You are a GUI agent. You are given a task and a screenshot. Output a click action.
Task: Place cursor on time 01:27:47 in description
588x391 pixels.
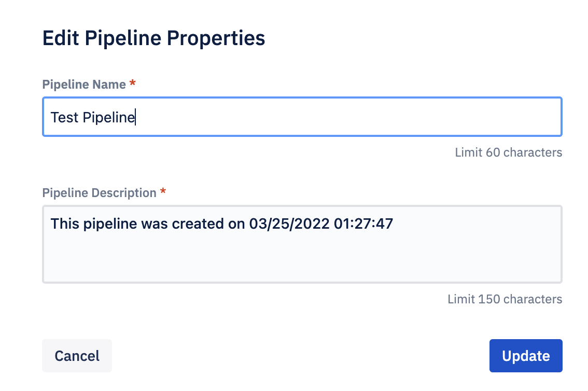pos(363,224)
